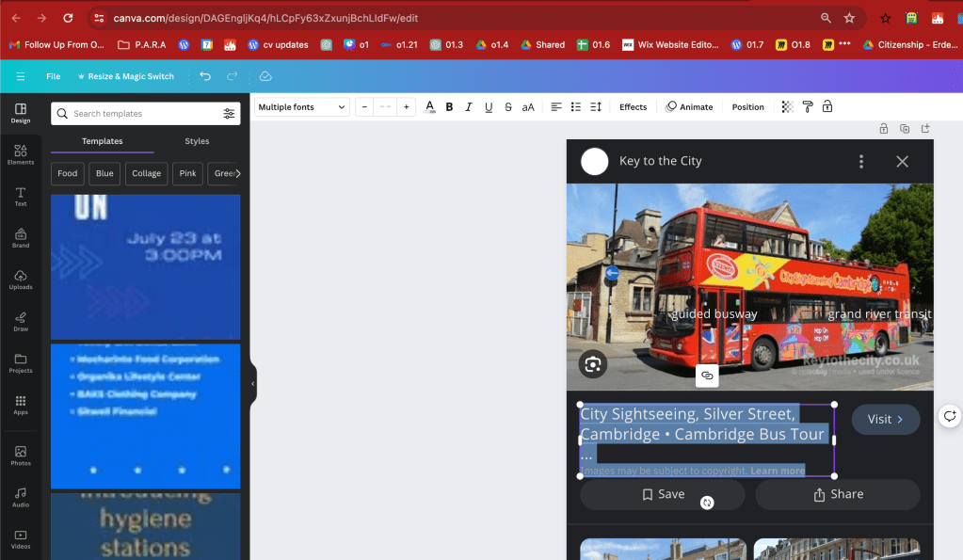Click the cloud save status icon
The image size is (963, 560).
pyautogui.click(x=265, y=76)
